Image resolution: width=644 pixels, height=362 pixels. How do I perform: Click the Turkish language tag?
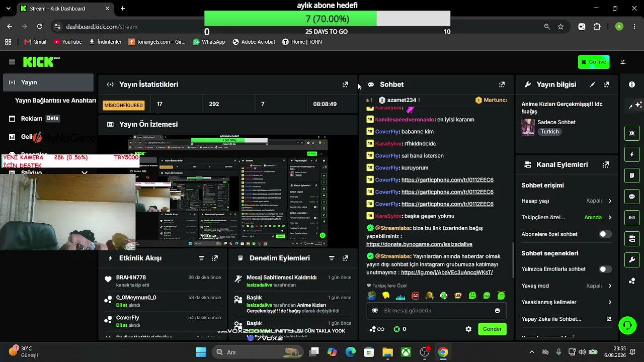549,132
